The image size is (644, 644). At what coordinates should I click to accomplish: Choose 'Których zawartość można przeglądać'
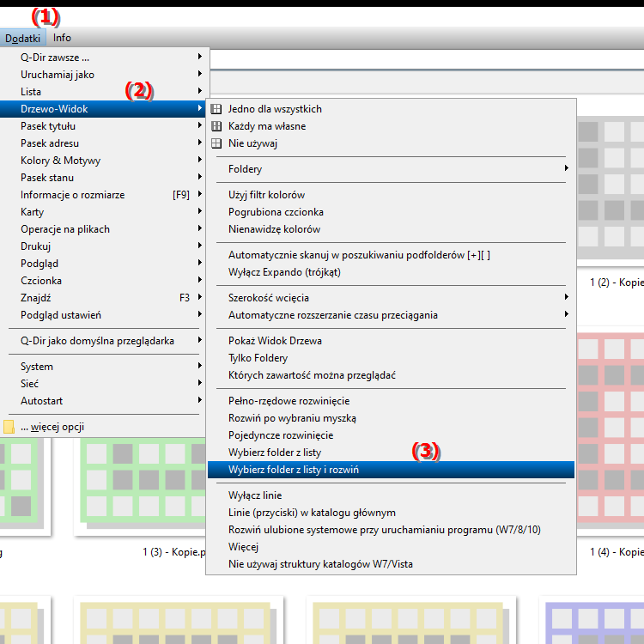[x=391, y=375]
